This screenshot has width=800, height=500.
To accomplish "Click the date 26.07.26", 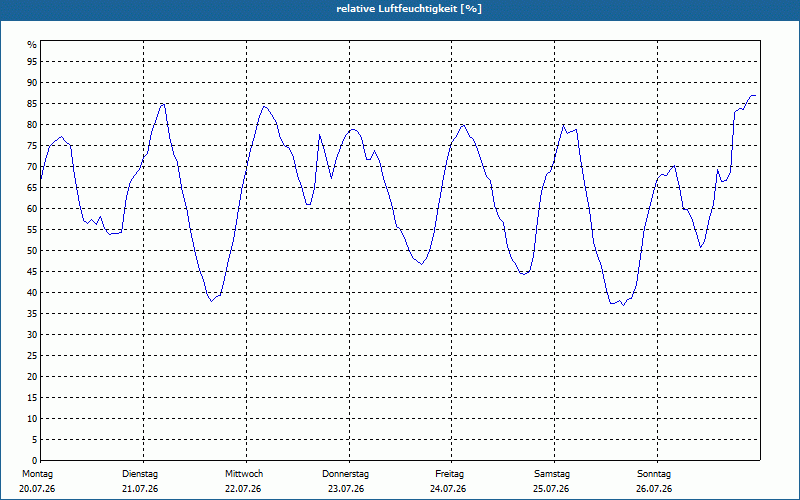I will tap(654, 489).
